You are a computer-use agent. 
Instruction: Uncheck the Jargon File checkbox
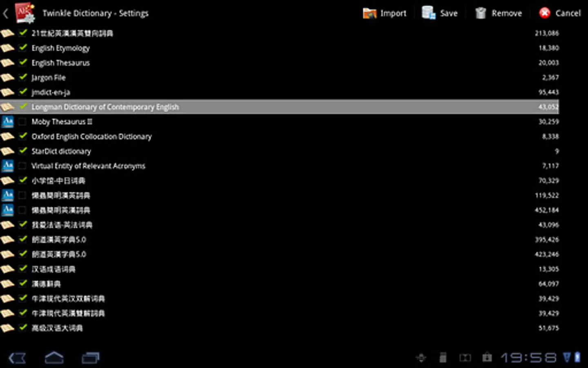(23, 77)
